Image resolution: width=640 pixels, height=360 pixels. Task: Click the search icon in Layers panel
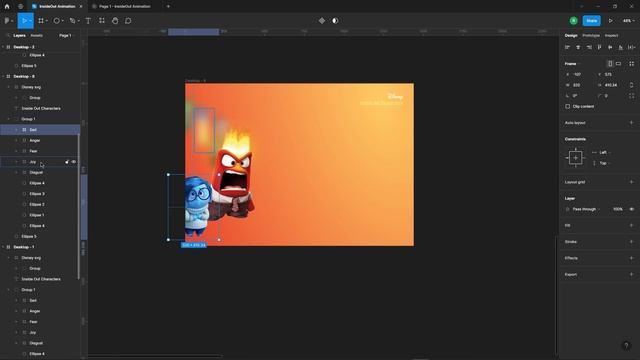pos(8,36)
